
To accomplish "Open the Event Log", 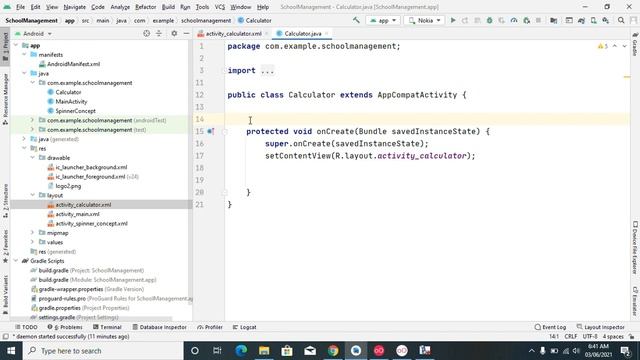I will [x=550, y=327].
